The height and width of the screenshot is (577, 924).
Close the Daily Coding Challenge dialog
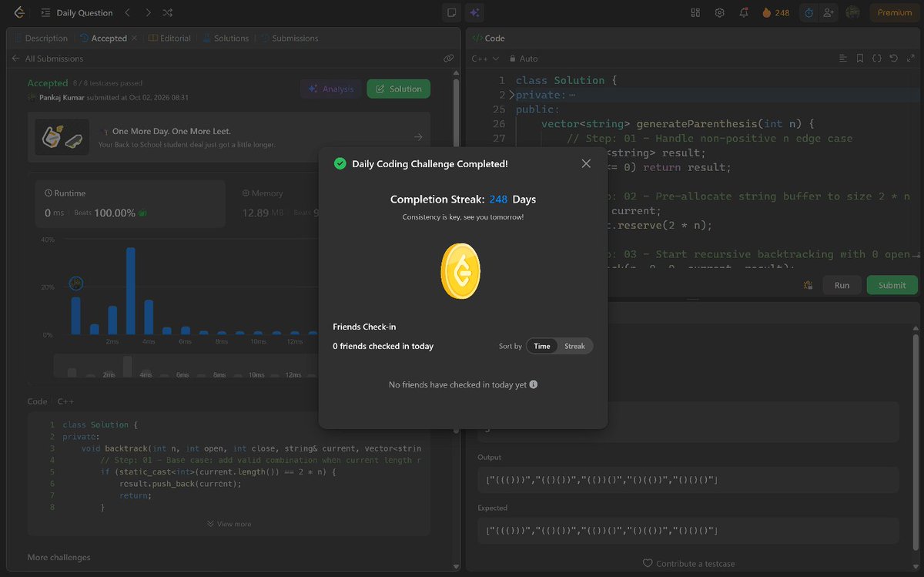(x=586, y=163)
